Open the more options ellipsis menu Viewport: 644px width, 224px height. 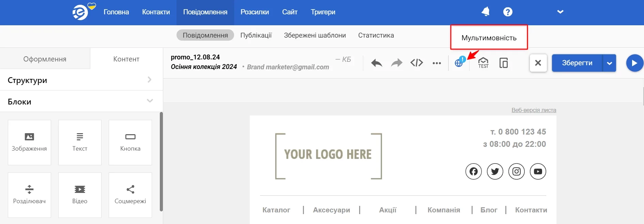[x=437, y=63]
